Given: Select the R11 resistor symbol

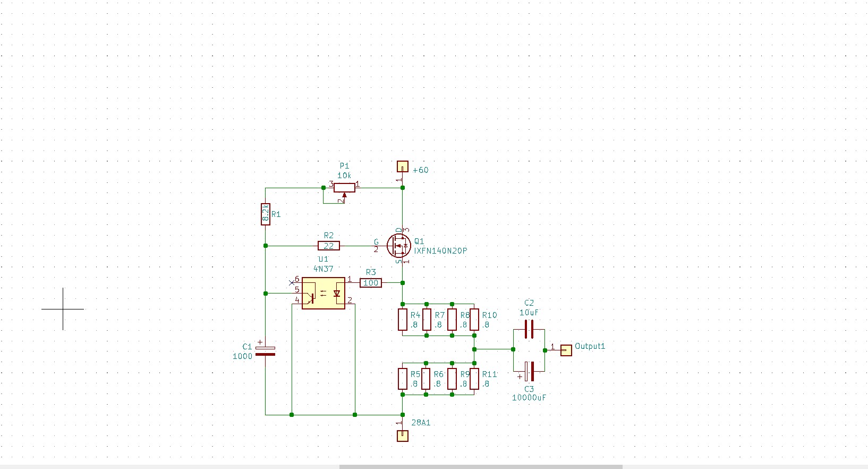Looking at the screenshot, I should click(x=474, y=379).
